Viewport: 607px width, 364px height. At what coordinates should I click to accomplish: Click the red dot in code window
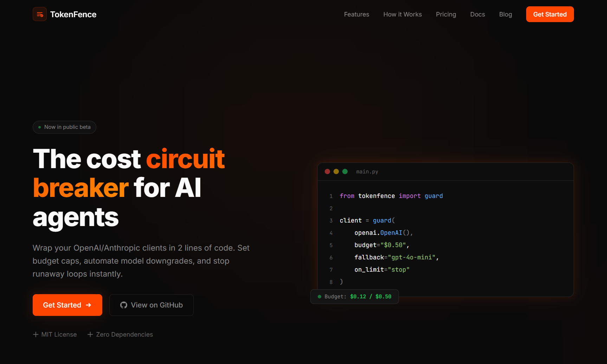point(327,171)
